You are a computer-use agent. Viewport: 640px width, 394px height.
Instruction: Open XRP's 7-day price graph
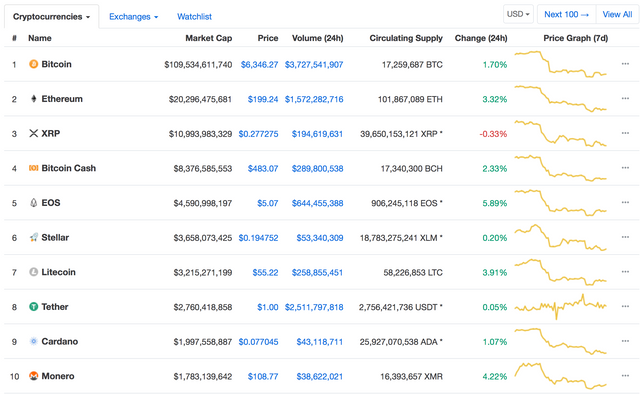pyautogui.click(x=560, y=133)
